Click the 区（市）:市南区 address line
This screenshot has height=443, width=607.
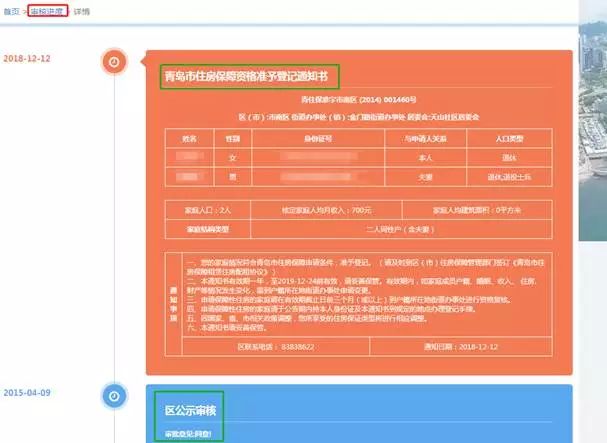358,117
